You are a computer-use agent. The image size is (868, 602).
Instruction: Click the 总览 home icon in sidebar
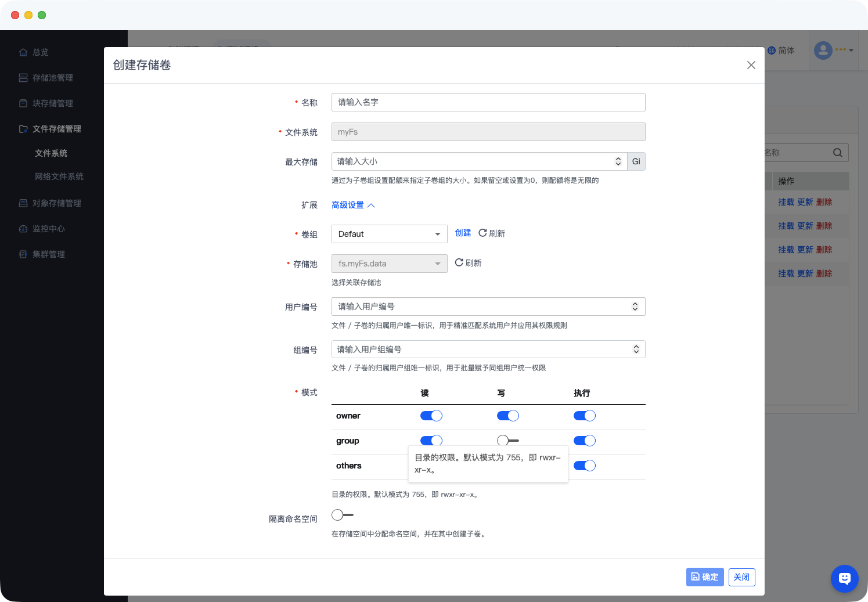[x=23, y=52]
